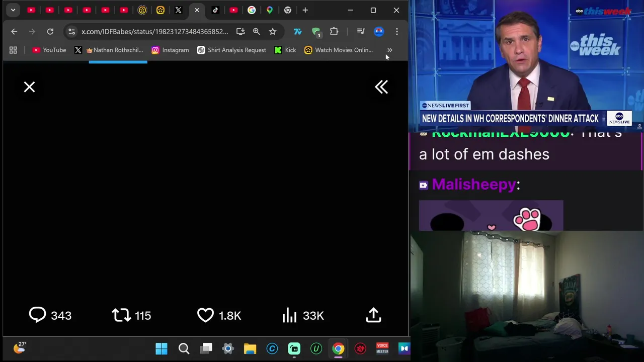This screenshot has width=644, height=362.
Task: Open the Nathan Rothschil... bookmark
Action: (x=109, y=50)
